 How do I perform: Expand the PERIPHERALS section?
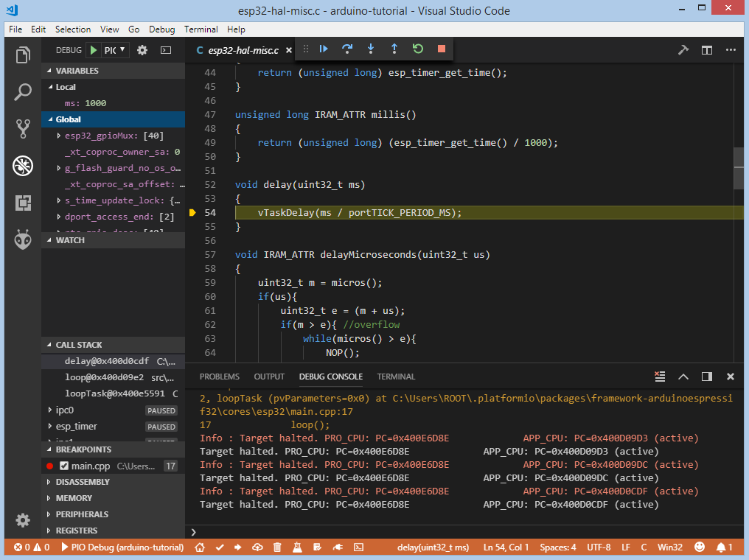tap(114, 514)
